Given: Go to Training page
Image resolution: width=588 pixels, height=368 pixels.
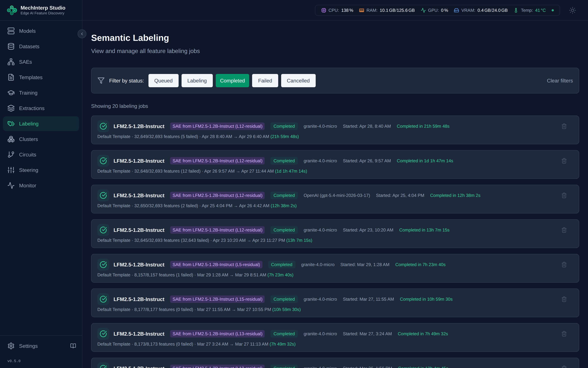Looking at the screenshot, I should (x=41, y=93).
